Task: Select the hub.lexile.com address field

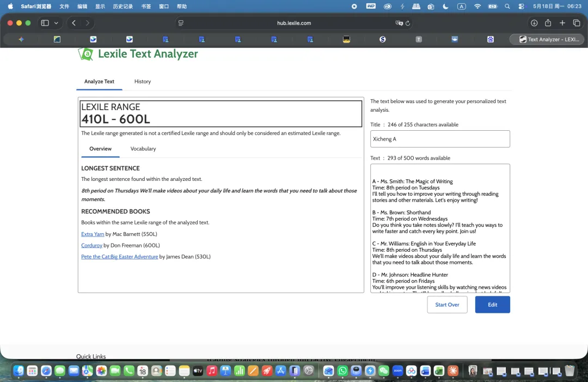Action: point(294,23)
